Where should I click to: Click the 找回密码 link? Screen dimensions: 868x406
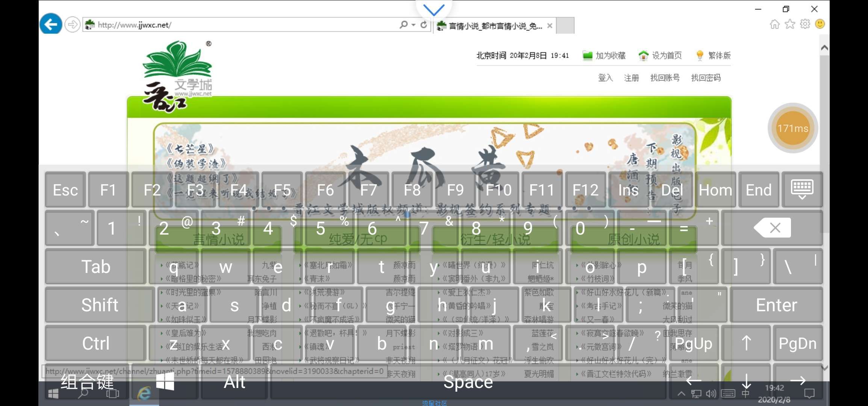click(706, 78)
